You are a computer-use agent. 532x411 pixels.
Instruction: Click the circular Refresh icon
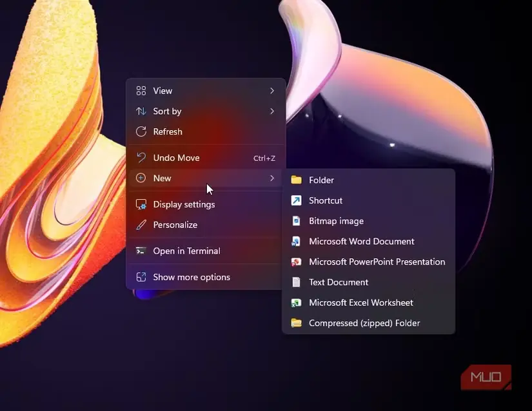(141, 131)
